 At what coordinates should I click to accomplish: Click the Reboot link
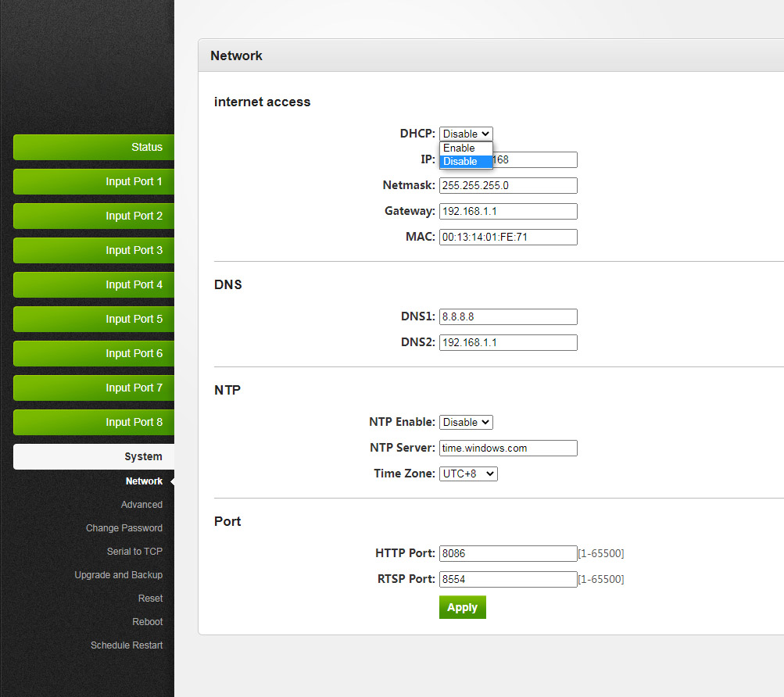pos(148,622)
